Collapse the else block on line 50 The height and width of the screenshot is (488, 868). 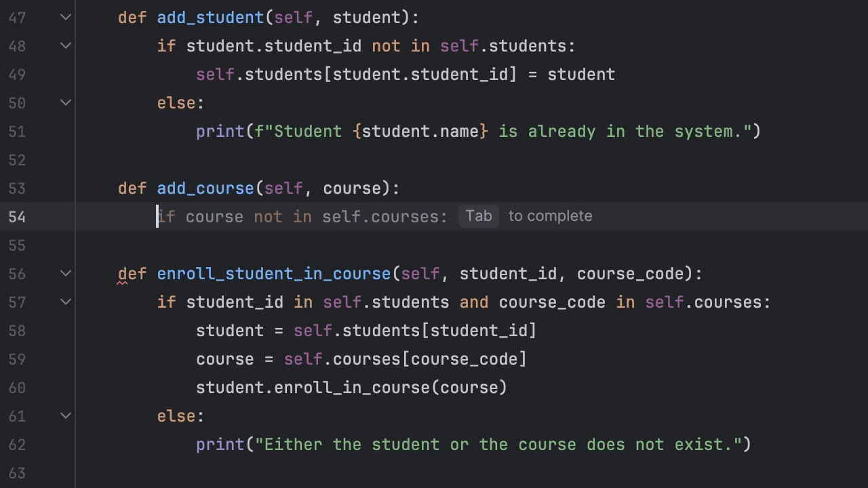point(66,102)
